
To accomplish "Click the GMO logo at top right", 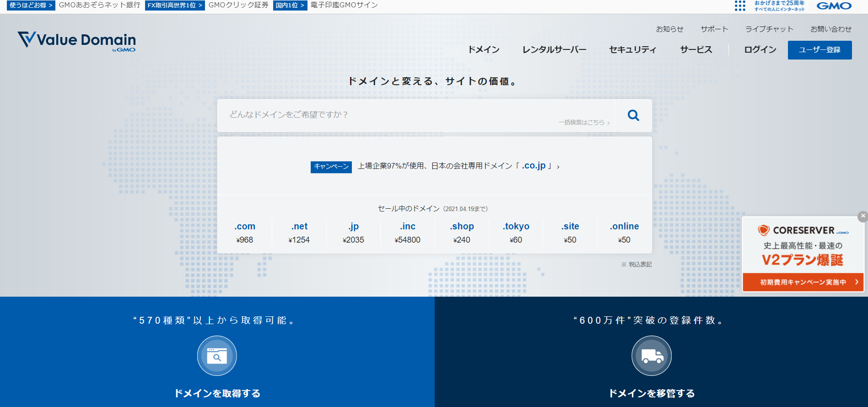I will 834,6.
